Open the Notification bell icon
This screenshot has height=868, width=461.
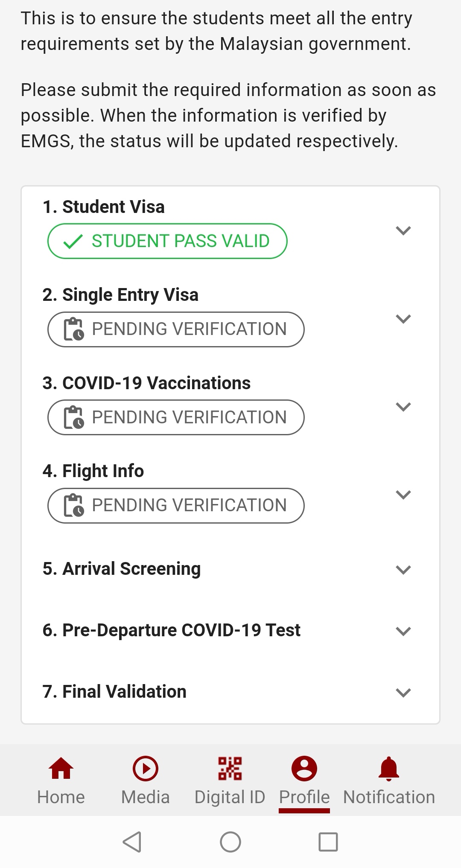click(389, 768)
